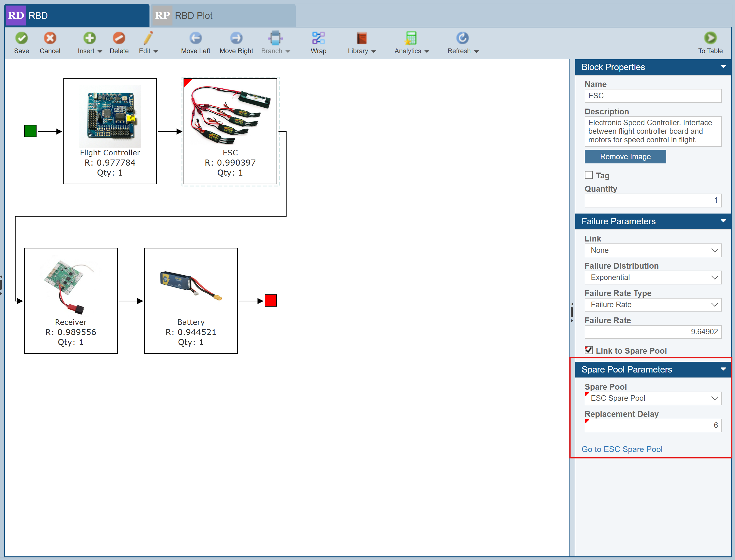Open the Failure Distribution dropdown
Screen dimensions: 735x560
click(653, 277)
